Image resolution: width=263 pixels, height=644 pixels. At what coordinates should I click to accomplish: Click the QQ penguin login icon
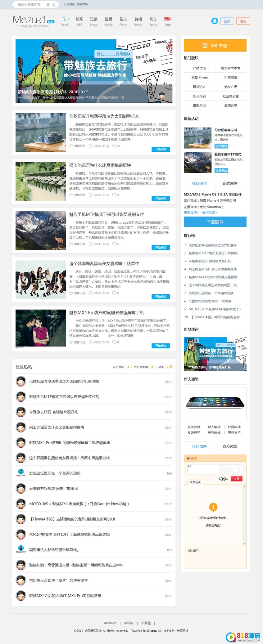(215, 21)
